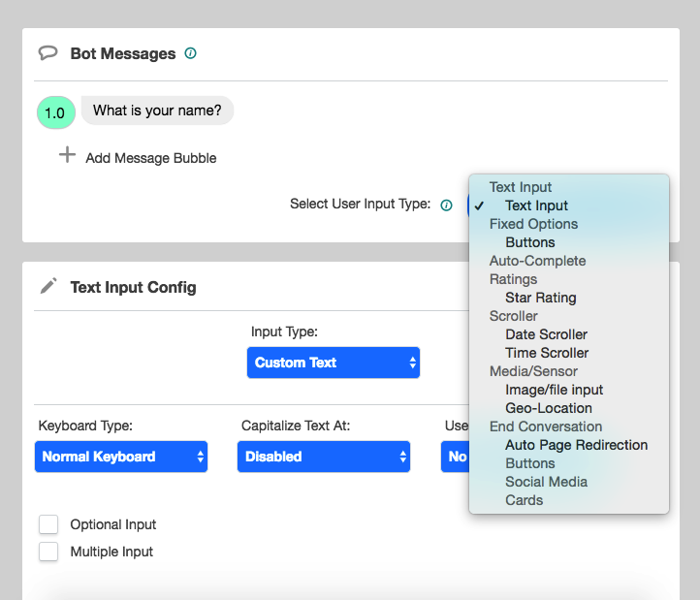Click the pencil icon beside Text Input Config
700x600 pixels.
point(48,286)
